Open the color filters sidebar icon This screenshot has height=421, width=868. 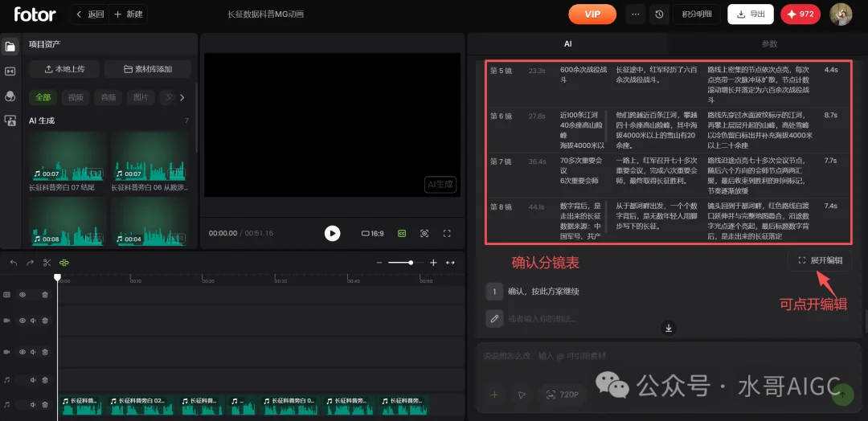[x=10, y=96]
